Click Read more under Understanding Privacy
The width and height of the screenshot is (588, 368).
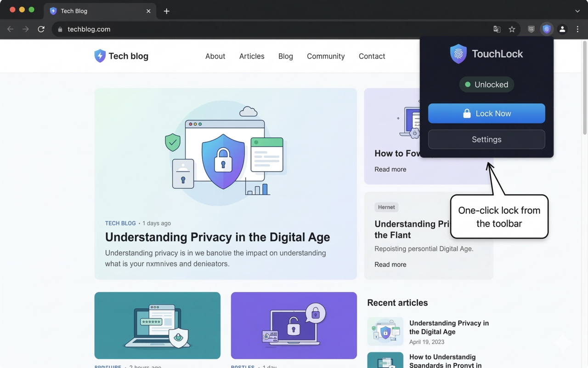click(390, 264)
